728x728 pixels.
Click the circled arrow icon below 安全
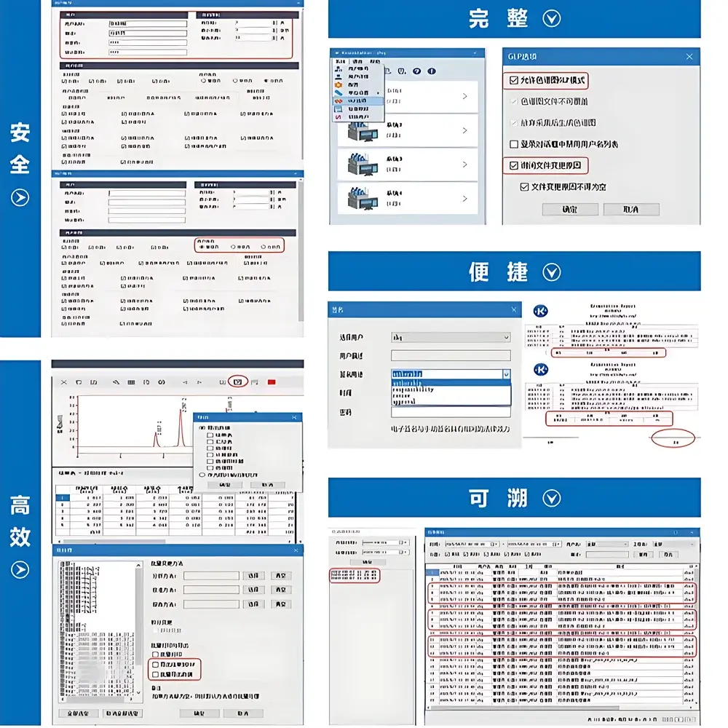tap(20, 197)
